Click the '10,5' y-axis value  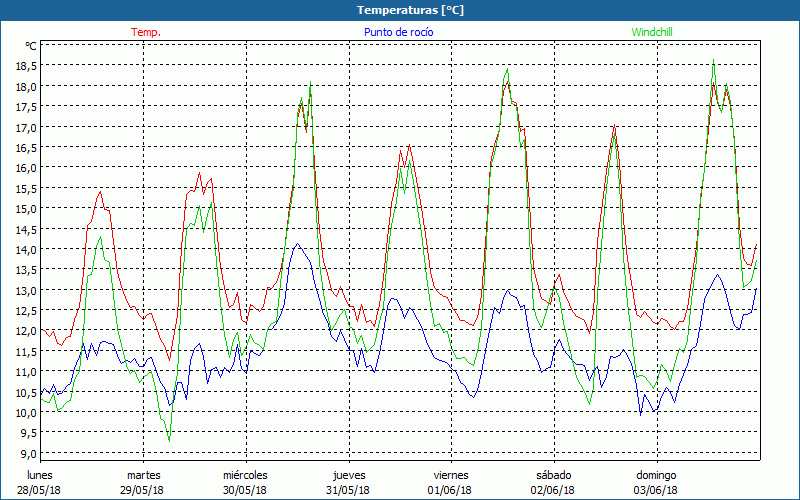26,392
